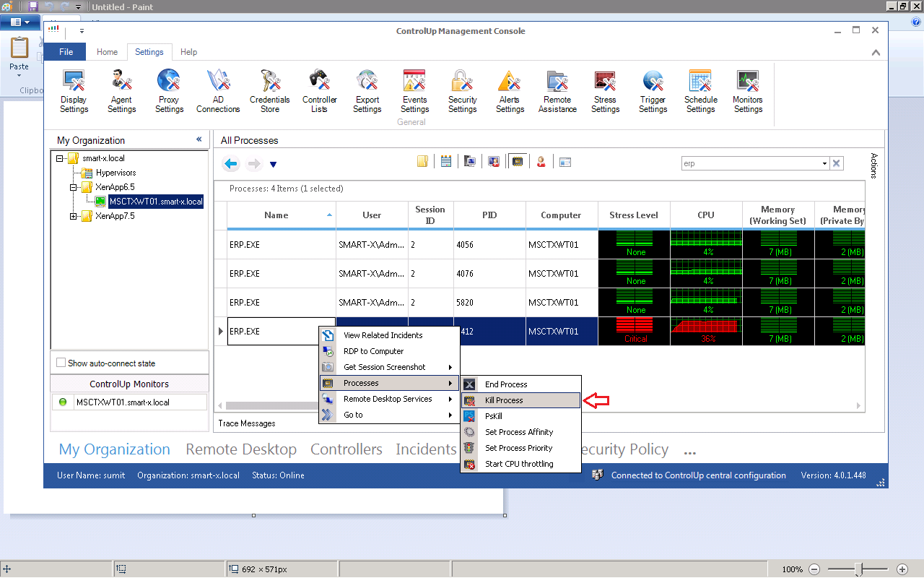Image resolution: width=924 pixels, height=578 pixels.
Task: Switch to the Applications view icon
Action: tap(565, 162)
